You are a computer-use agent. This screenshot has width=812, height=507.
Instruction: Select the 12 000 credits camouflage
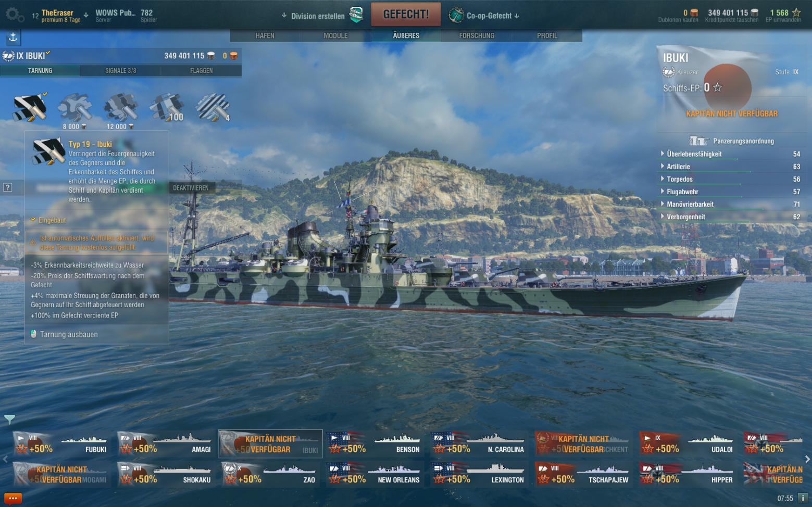(x=120, y=108)
